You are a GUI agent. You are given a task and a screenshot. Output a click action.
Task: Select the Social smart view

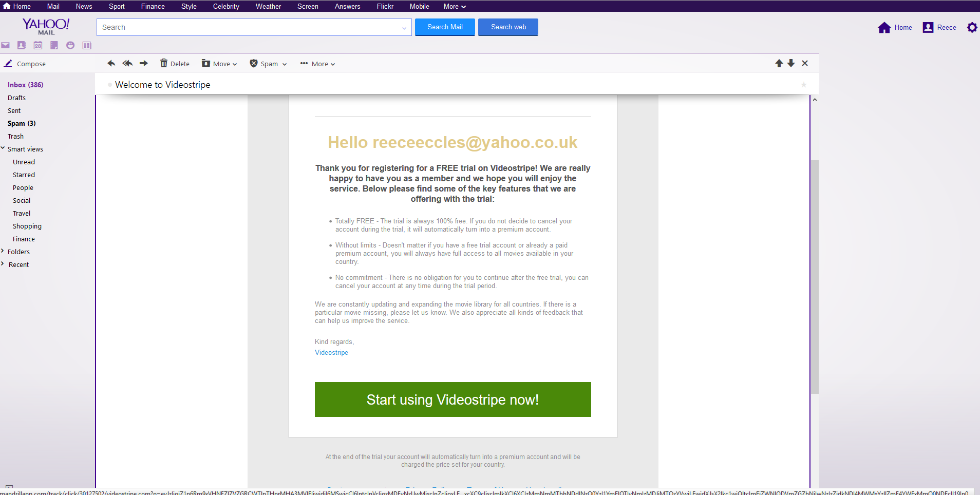click(22, 200)
